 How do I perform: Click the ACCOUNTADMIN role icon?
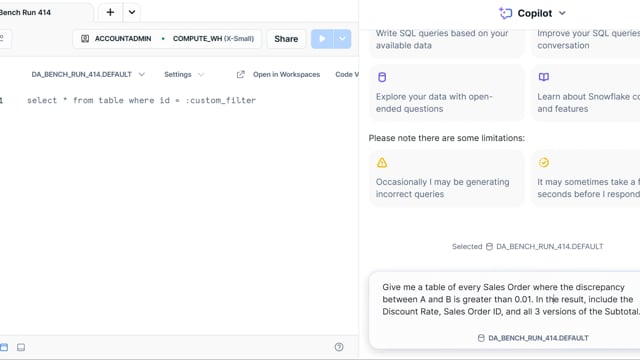point(85,39)
